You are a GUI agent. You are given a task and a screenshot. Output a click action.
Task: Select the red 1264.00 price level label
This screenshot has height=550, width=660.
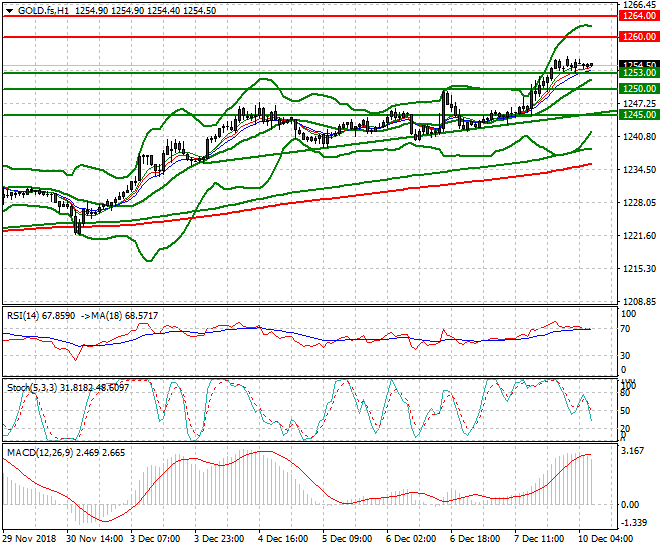pos(639,16)
